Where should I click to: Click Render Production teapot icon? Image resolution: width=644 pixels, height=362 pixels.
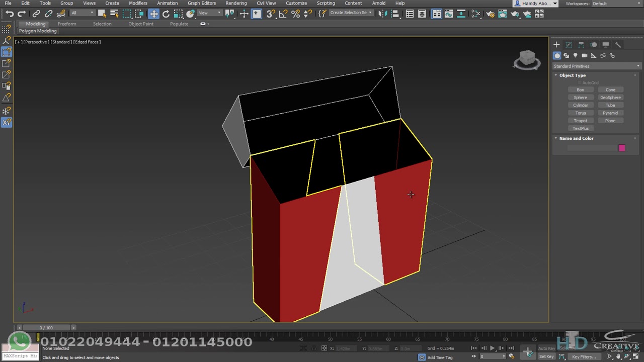[515, 14]
